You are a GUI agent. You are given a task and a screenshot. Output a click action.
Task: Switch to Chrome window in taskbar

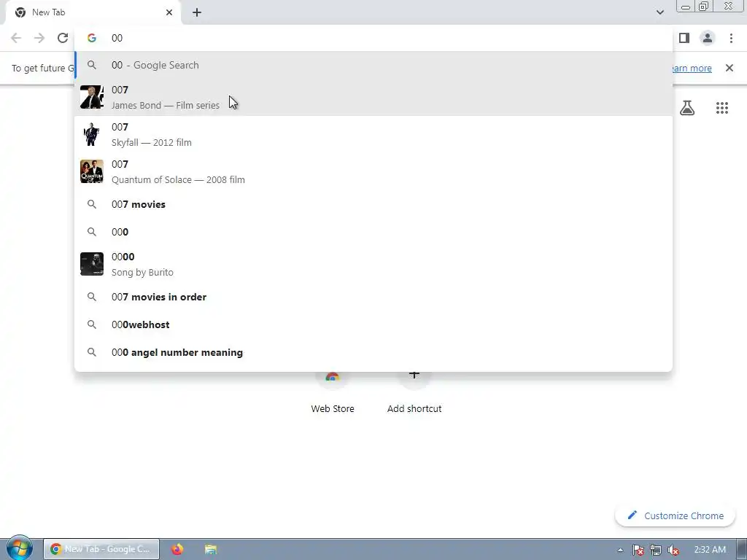pos(101,549)
